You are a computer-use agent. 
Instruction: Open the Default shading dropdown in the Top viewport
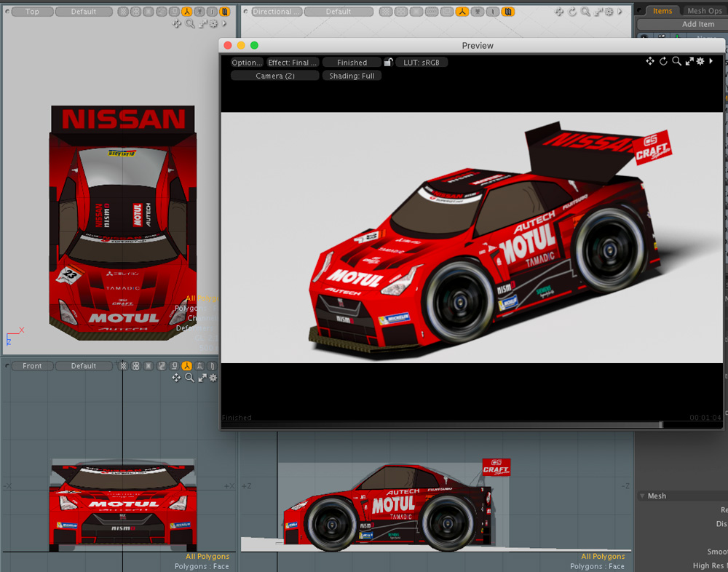pos(84,12)
